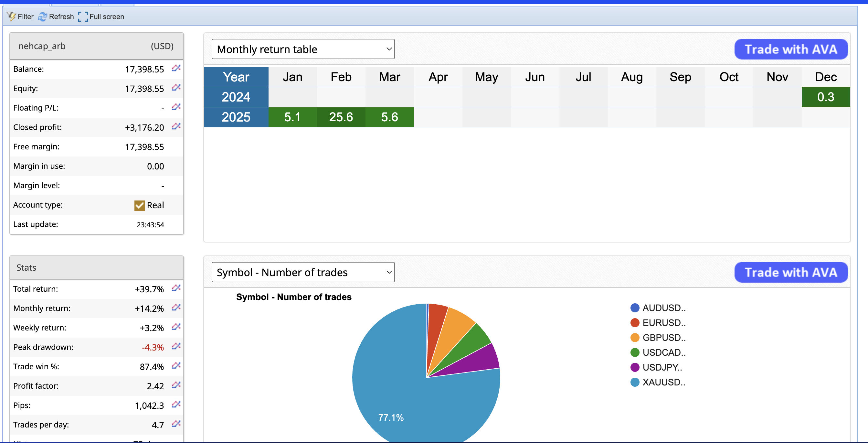This screenshot has height=443, width=868.
Task: Click the 2025 year row label
Action: 236,117
